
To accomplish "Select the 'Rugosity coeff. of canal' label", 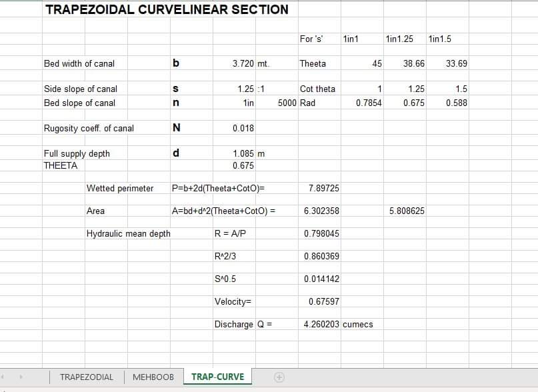I will 89,128.
